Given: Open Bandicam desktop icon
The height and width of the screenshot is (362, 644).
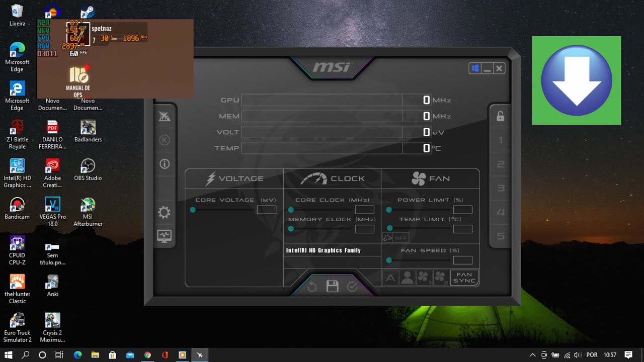Looking at the screenshot, I should pyautogui.click(x=17, y=209).
